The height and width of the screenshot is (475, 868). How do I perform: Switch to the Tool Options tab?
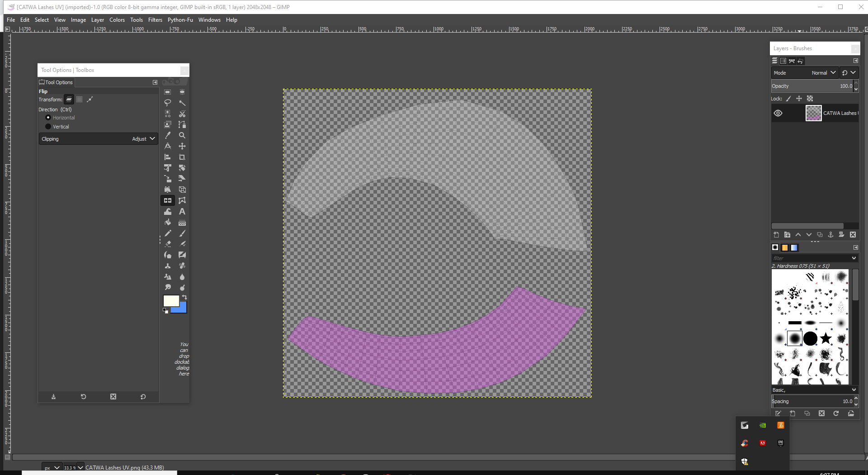(x=56, y=82)
